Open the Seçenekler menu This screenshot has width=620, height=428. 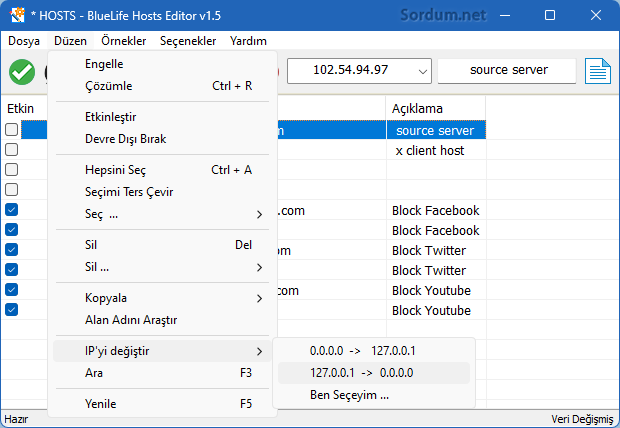point(188,41)
